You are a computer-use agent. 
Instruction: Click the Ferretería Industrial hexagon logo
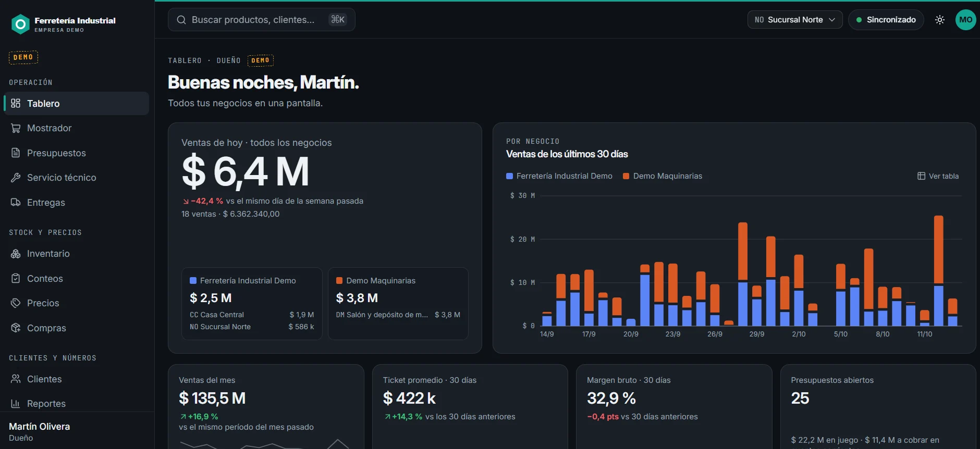20,24
